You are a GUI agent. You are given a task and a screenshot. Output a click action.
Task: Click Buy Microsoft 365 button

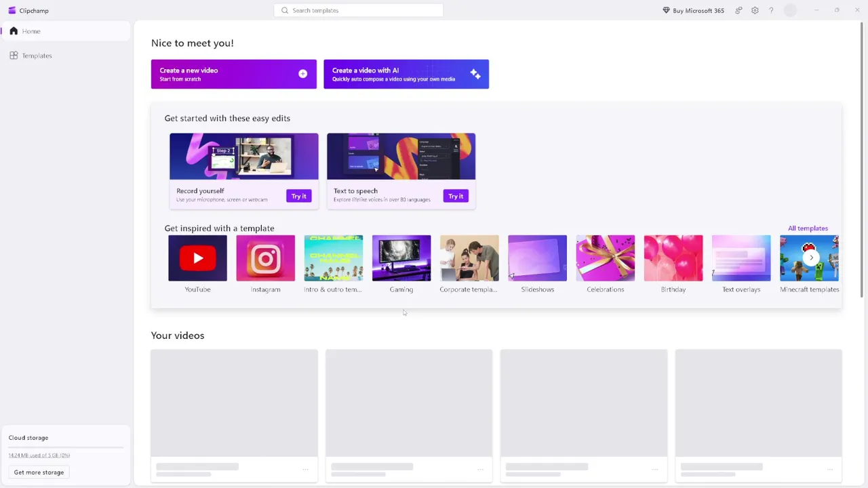(x=693, y=10)
